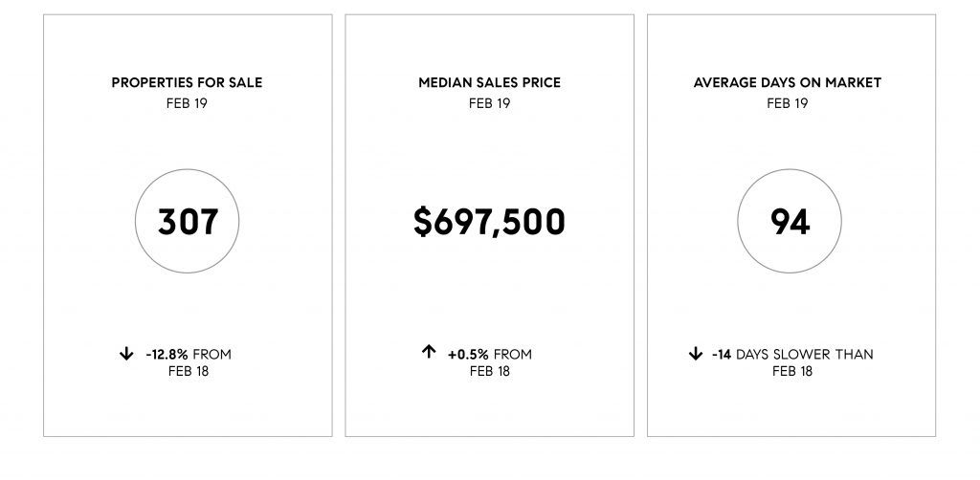Click the Days Slower Than text

(805, 355)
